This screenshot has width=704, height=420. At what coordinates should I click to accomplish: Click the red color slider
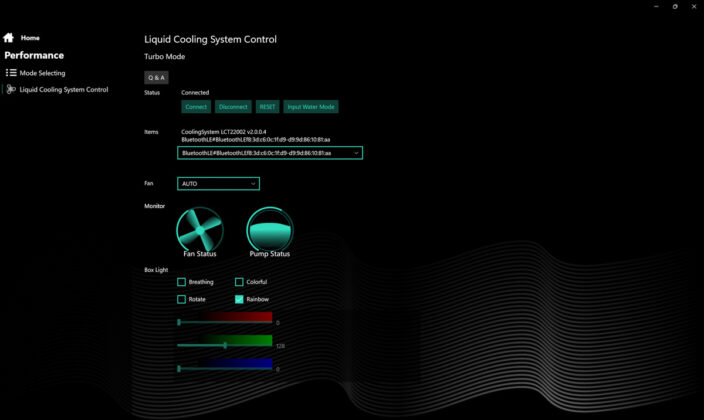[224, 322]
